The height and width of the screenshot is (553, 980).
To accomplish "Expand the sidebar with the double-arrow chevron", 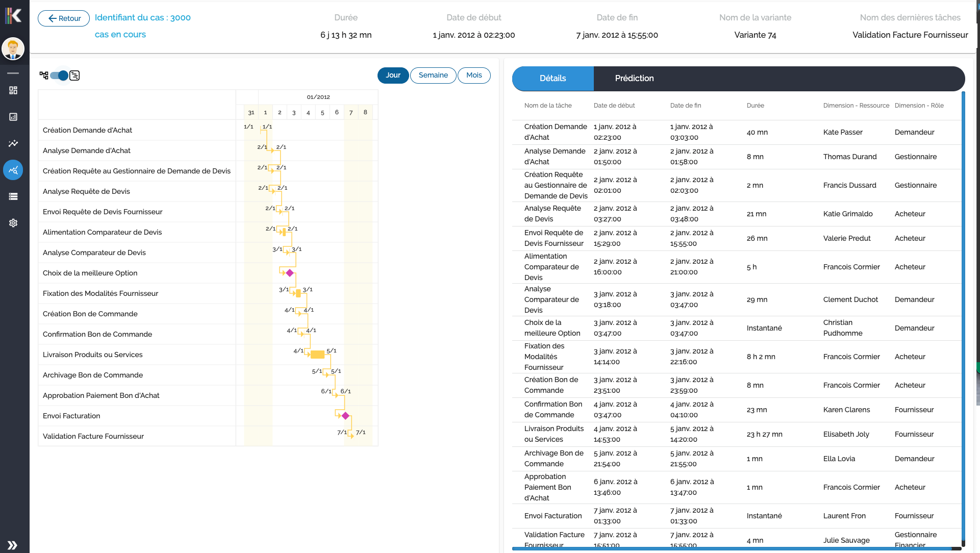I will coord(13,545).
